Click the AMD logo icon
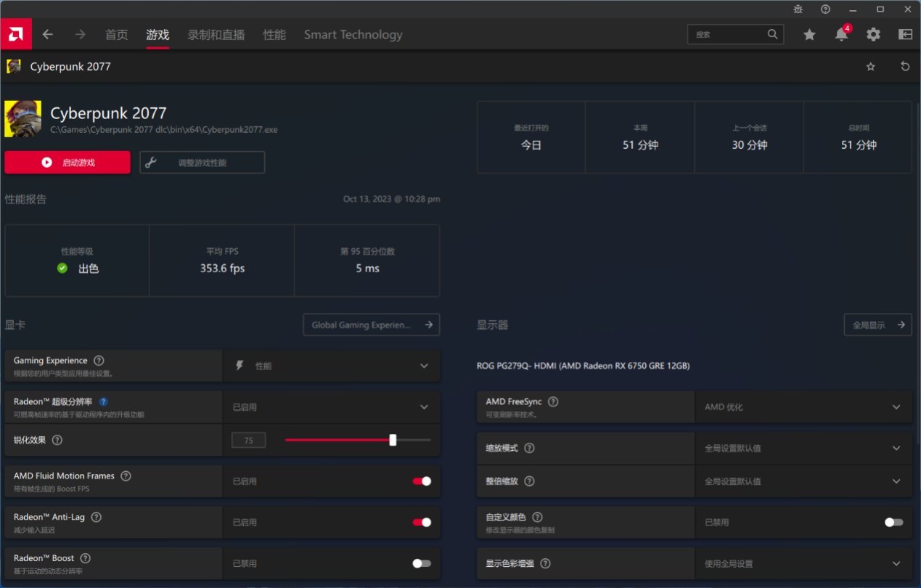Screen dimensions: 921x588 click(16, 34)
